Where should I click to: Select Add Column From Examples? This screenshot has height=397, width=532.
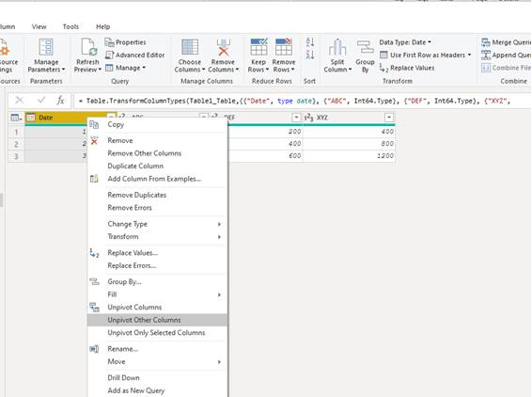pyautogui.click(x=157, y=179)
